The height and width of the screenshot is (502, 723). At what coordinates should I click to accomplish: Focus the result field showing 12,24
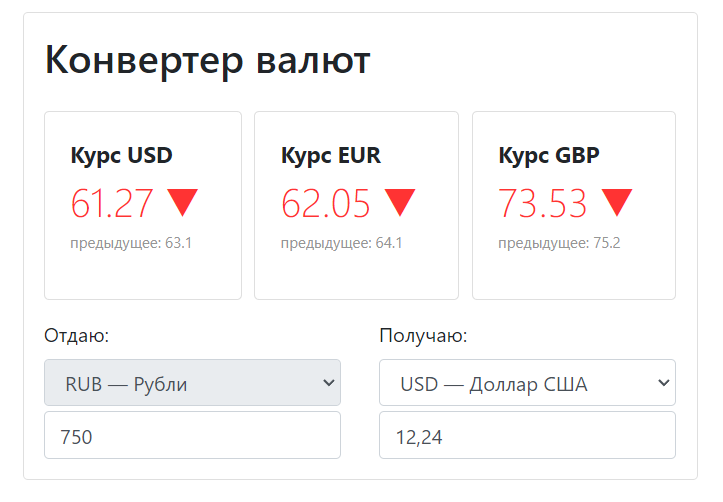[x=527, y=435]
